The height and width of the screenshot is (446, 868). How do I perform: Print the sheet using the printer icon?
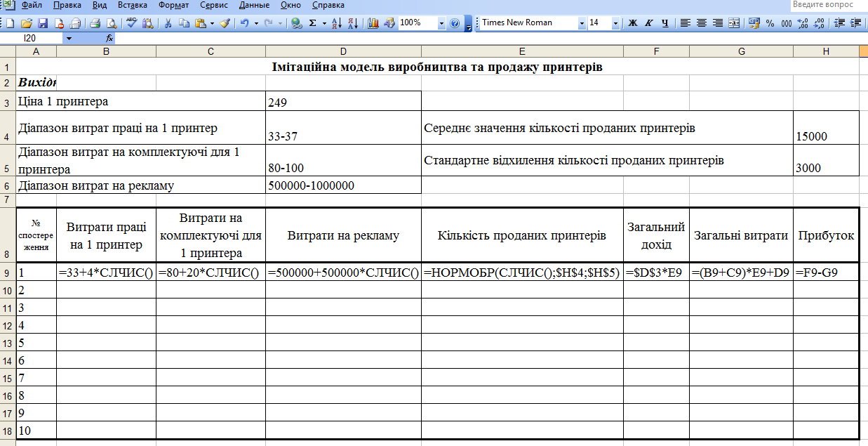(95, 22)
